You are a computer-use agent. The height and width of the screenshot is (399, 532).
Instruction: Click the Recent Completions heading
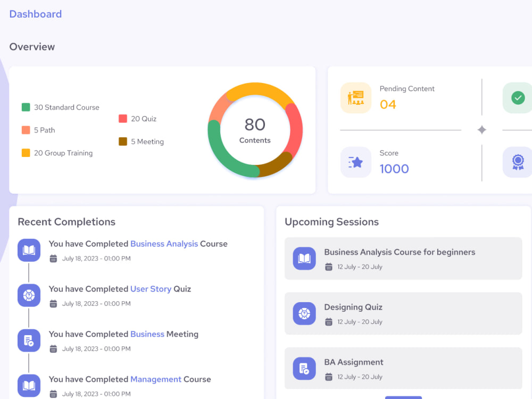[x=66, y=221]
